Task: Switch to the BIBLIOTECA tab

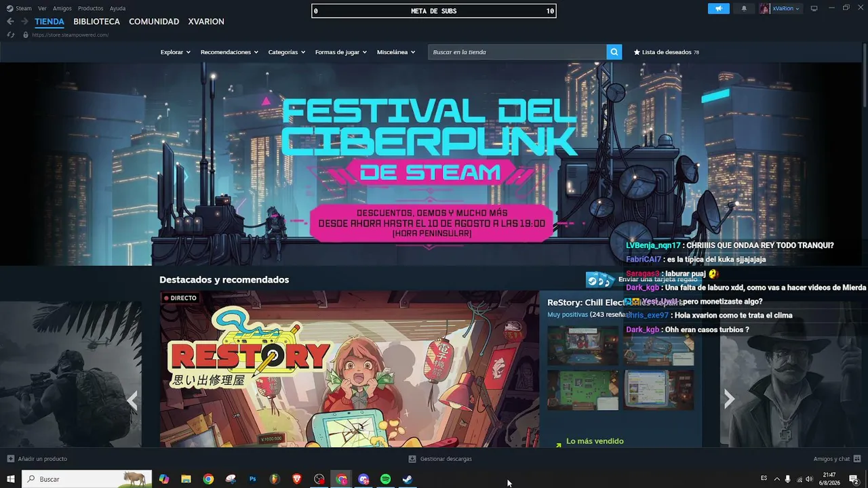Action: click(97, 22)
